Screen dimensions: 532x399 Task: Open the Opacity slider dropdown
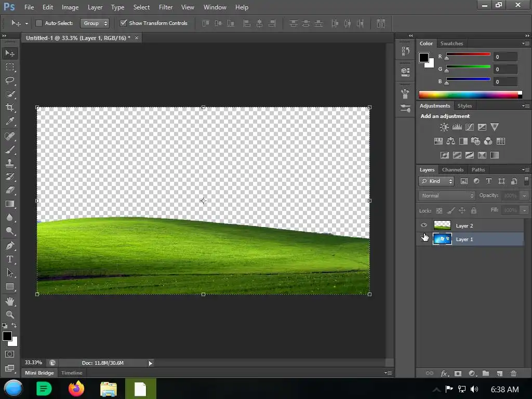[x=525, y=196]
